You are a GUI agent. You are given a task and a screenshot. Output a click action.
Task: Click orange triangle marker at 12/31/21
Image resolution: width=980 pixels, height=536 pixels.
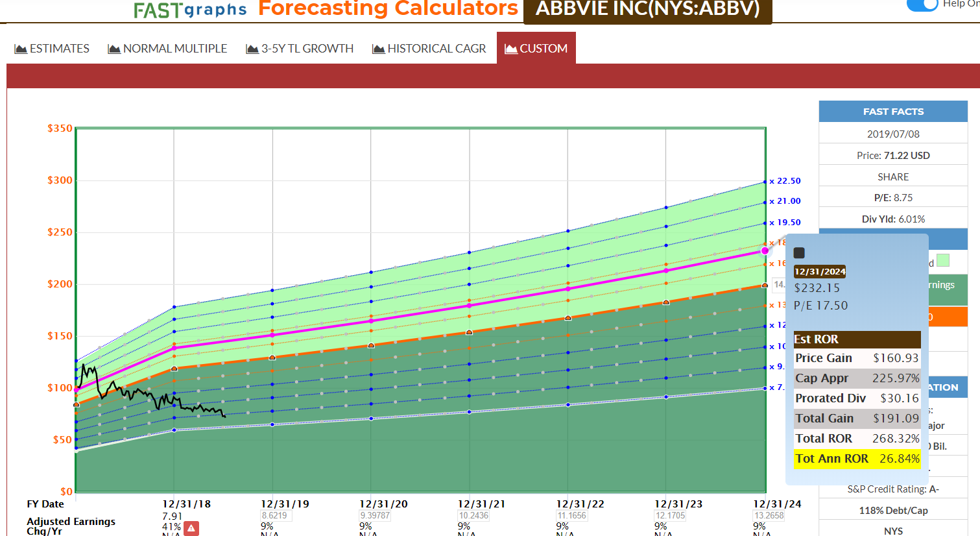click(x=470, y=332)
